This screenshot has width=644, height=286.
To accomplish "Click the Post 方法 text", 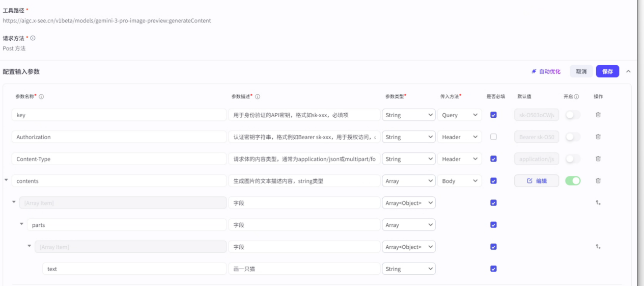I will (x=14, y=48).
